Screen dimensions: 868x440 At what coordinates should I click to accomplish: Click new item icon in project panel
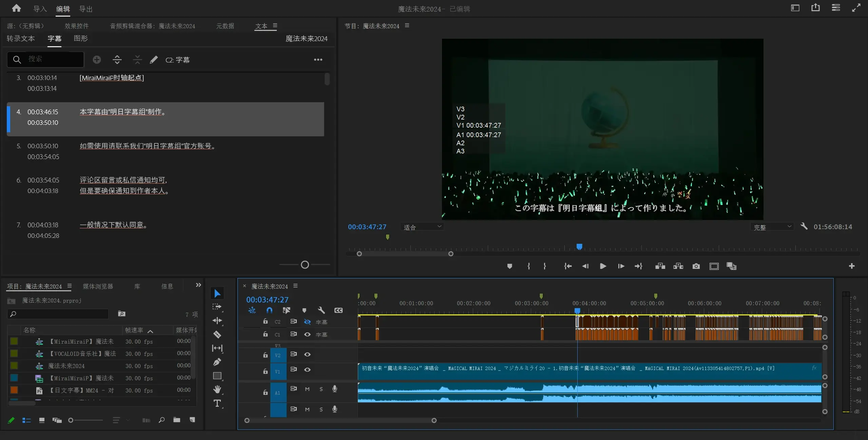[192, 420]
